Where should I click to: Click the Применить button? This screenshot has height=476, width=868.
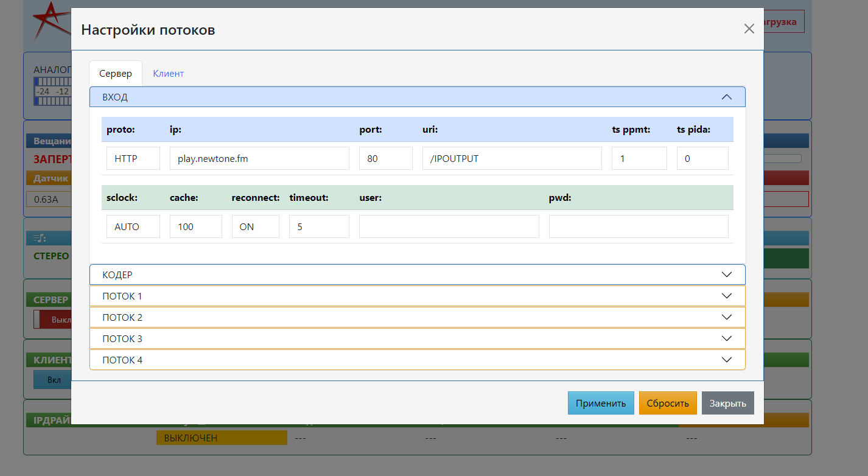pyautogui.click(x=601, y=403)
